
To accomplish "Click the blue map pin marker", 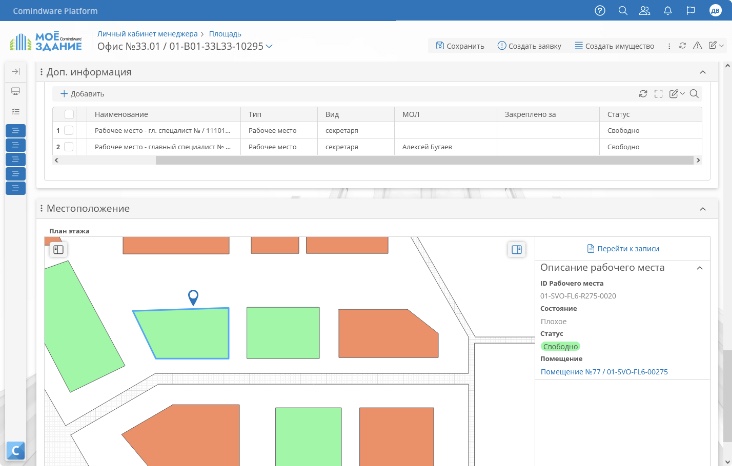I will [x=193, y=297].
